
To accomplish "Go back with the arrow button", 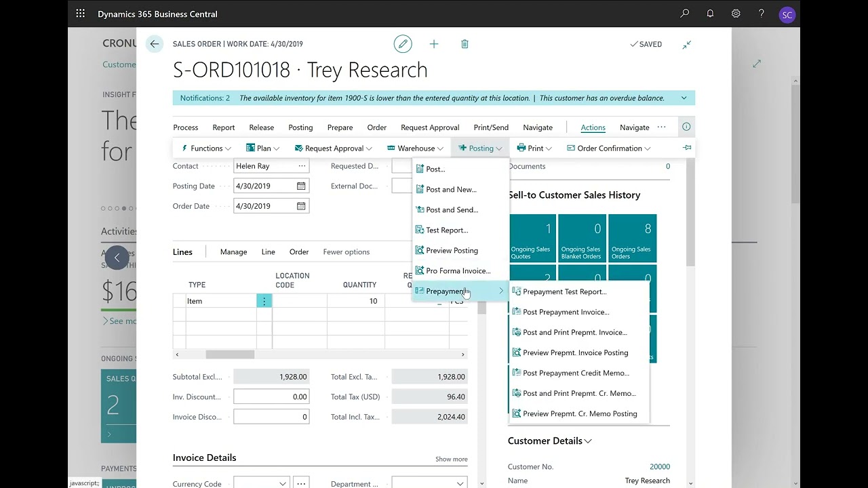I will (155, 44).
